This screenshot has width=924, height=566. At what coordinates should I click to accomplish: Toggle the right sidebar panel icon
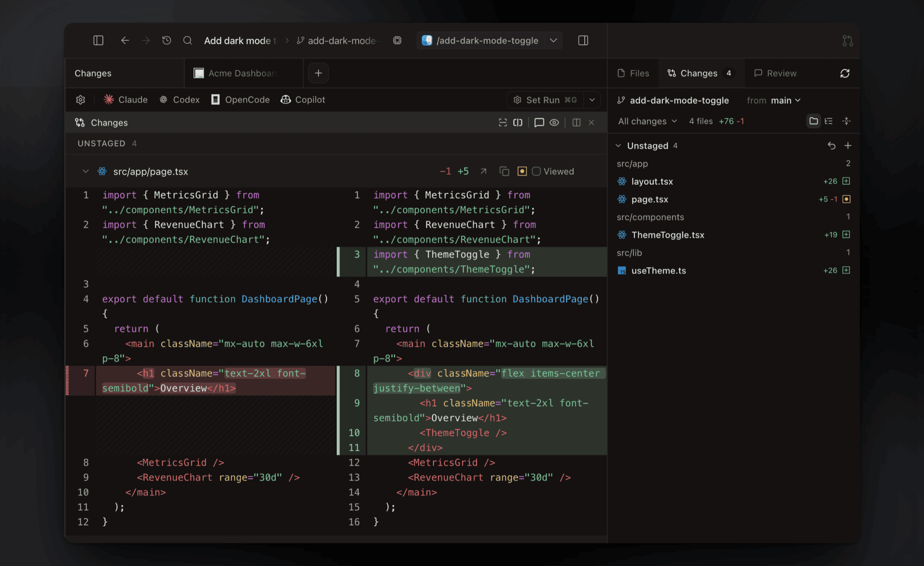point(583,40)
